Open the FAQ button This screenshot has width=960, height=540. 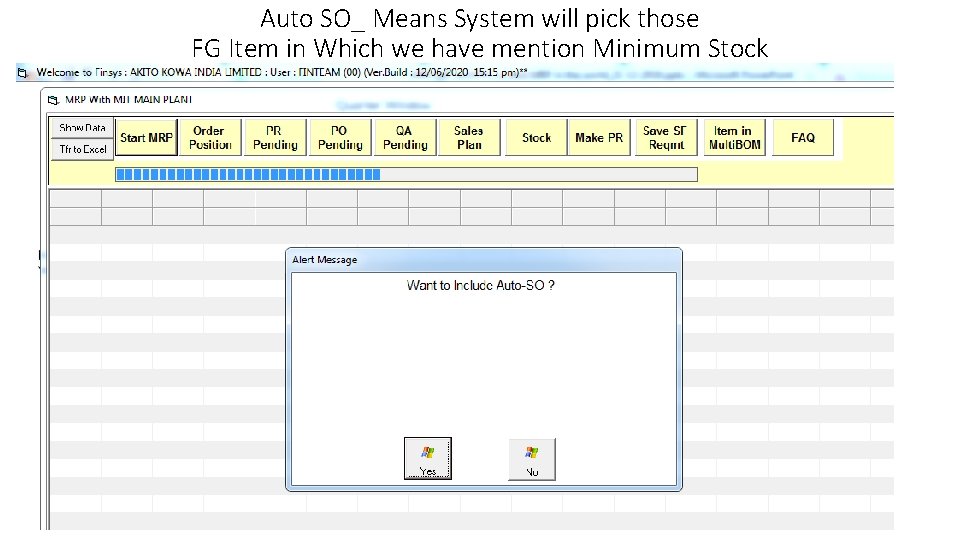point(803,138)
